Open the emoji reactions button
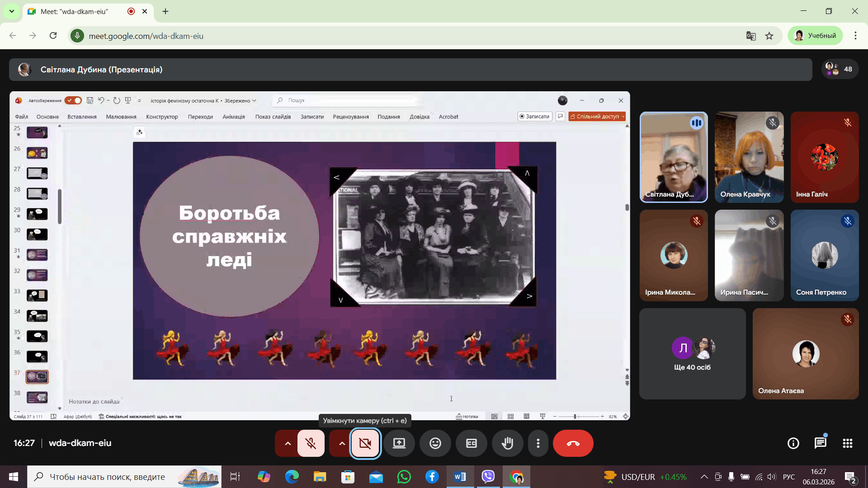Screen dimensions: 868x488 435,443
